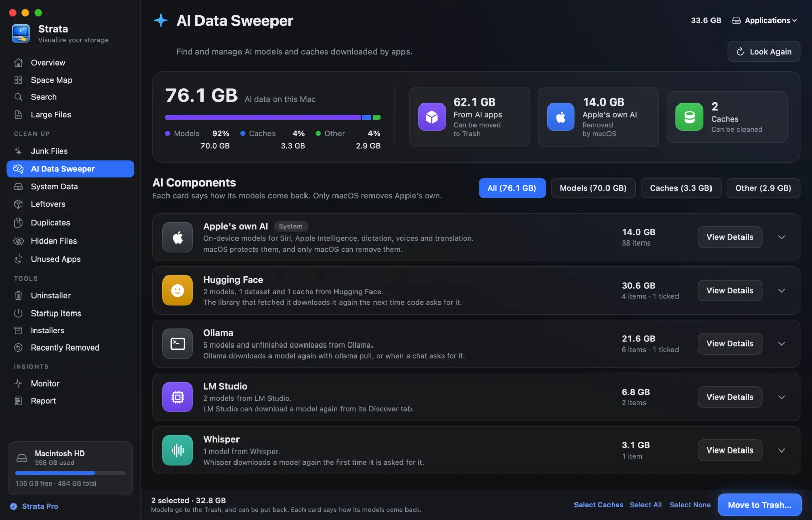Open the Overview home icon
Viewport: 812px width, 520px height.
tap(18, 63)
